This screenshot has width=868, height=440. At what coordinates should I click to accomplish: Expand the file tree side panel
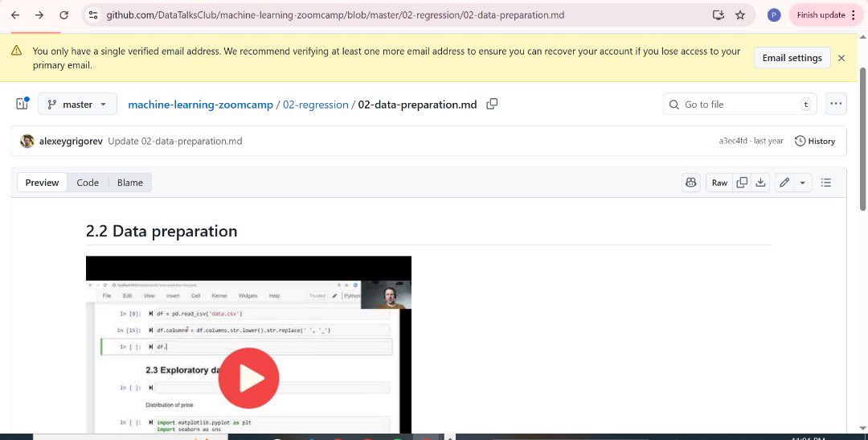(23, 104)
